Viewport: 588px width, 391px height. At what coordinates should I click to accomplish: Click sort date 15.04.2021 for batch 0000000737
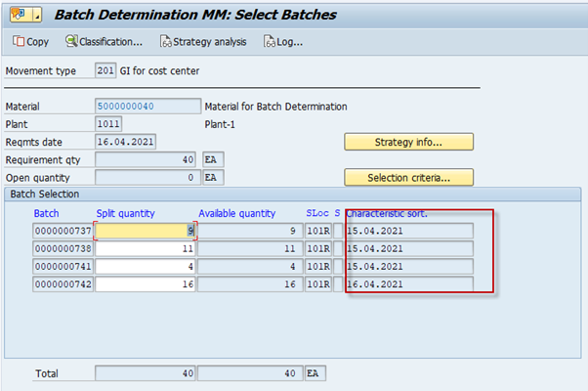[x=409, y=231]
